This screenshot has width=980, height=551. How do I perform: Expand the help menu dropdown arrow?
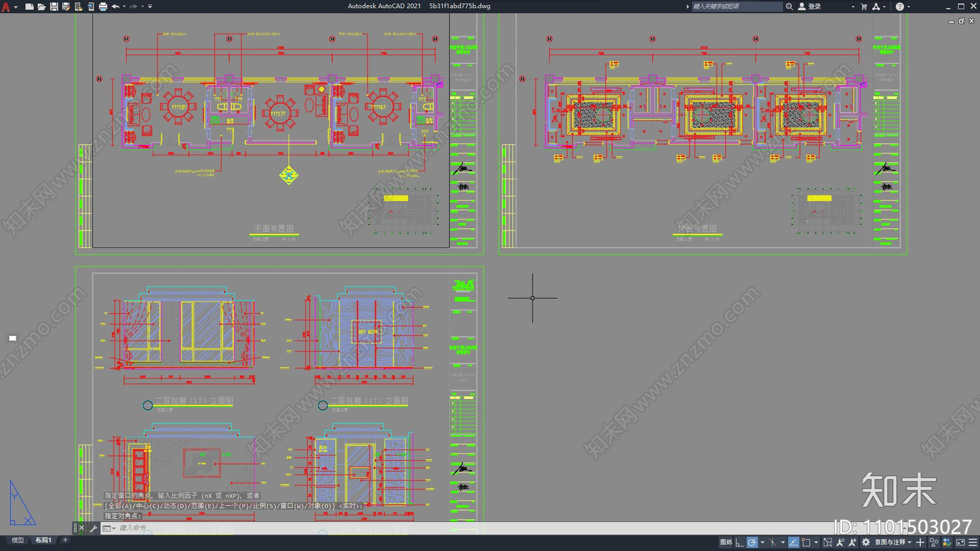909,6
